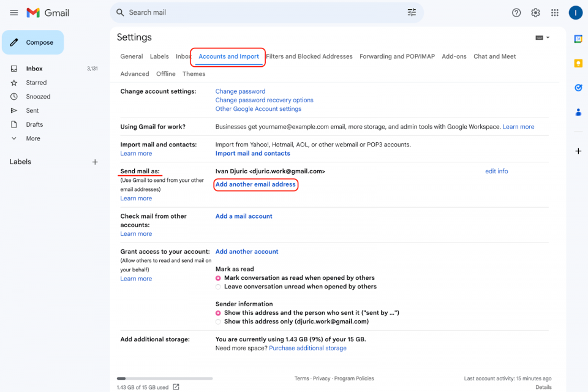Viewport: 588px width, 392px height.
Task: Open the Contacts side panel
Action: coord(578,111)
